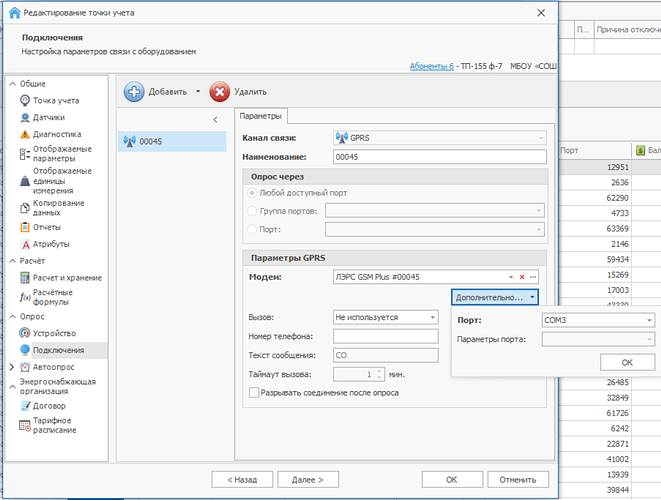Open Договор sidebar item
661x500 pixels.
pos(43,406)
